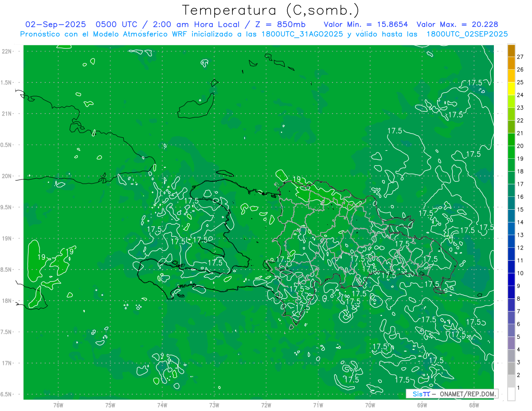Click the "72W" longitude label
Image resolution: width=532 pixels, height=411 pixels.
pyautogui.click(x=266, y=405)
